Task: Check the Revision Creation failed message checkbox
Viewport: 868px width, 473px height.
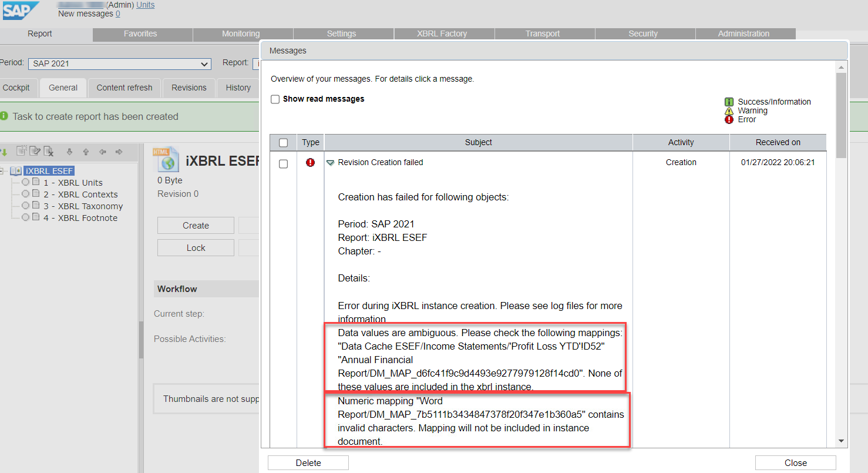Action: point(283,164)
